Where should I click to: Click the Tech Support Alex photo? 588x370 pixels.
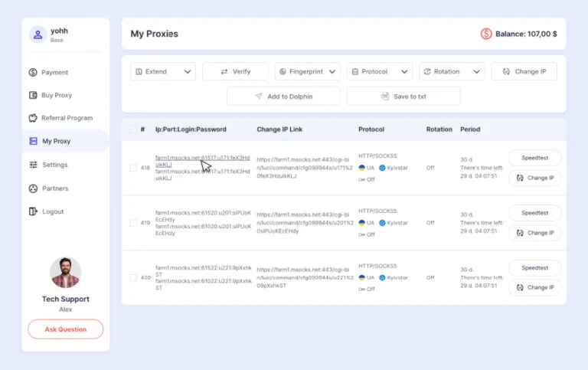pyautogui.click(x=65, y=273)
